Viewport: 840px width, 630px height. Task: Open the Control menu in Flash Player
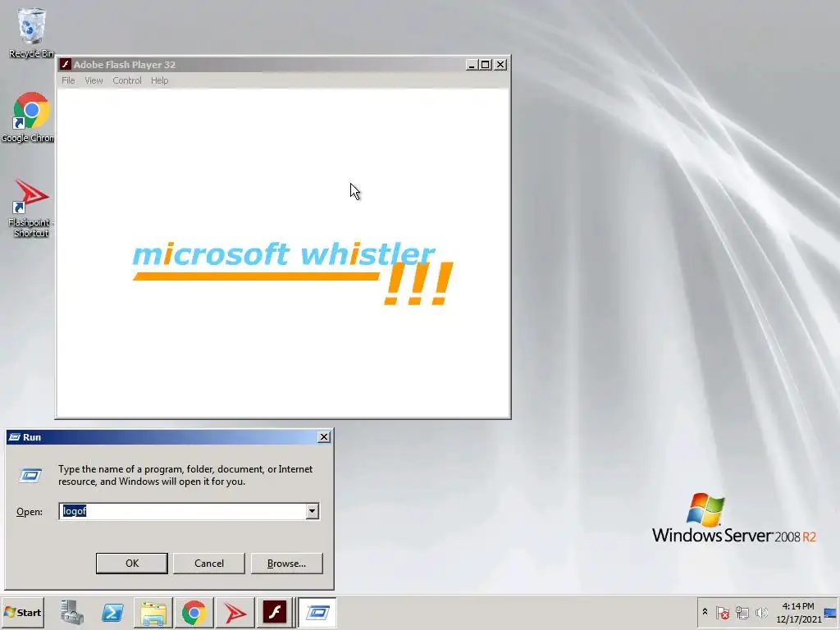127,80
